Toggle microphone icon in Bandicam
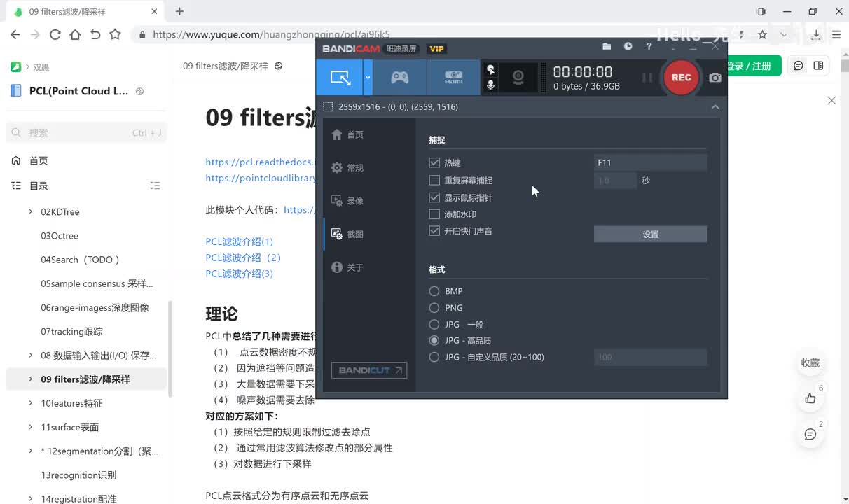The height and width of the screenshot is (504, 849). point(490,85)
